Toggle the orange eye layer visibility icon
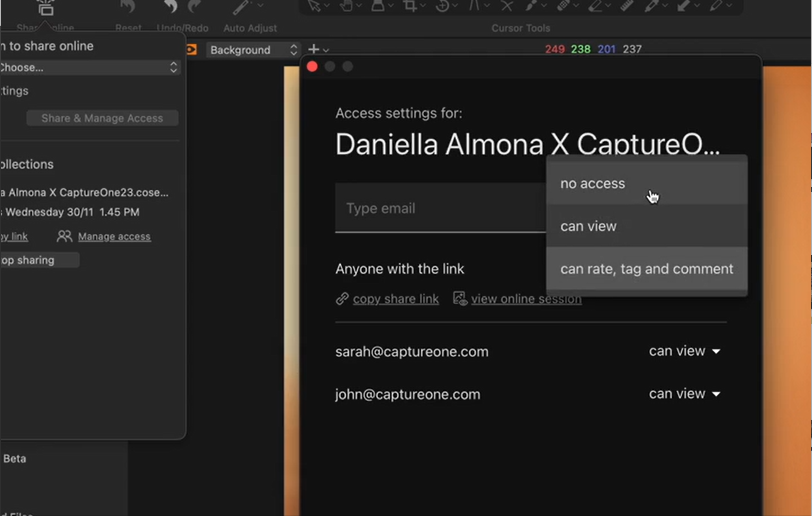 (191, 49)
